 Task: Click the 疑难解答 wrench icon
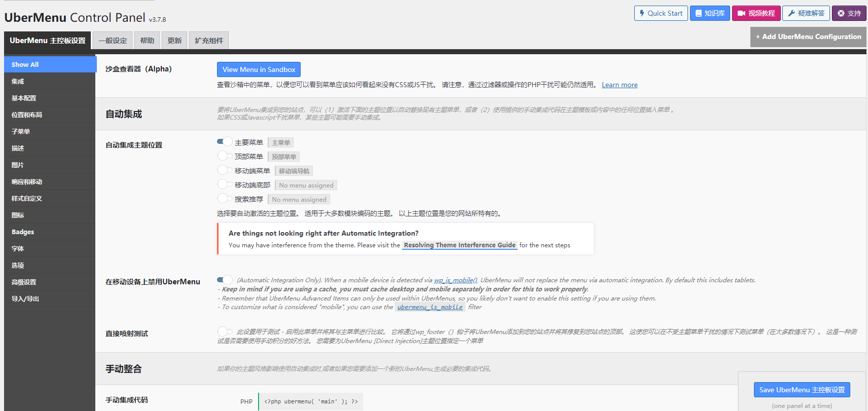791,13
